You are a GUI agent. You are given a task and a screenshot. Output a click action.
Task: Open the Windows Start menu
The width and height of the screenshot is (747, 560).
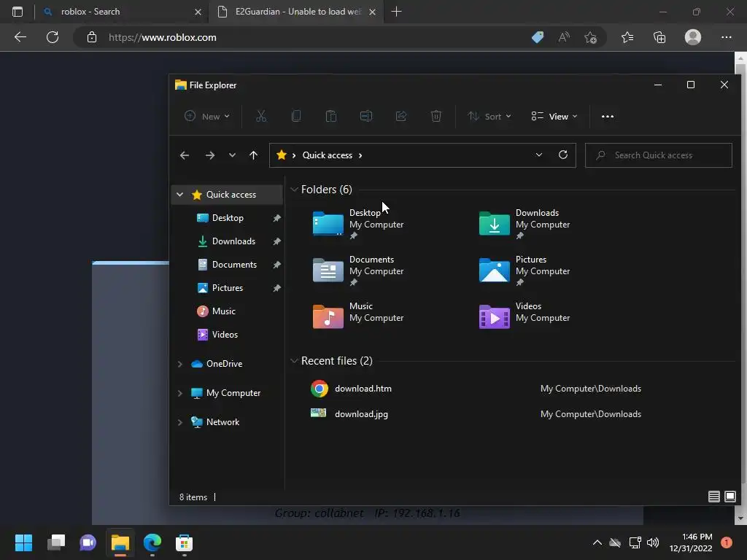[x=23, y=542]
